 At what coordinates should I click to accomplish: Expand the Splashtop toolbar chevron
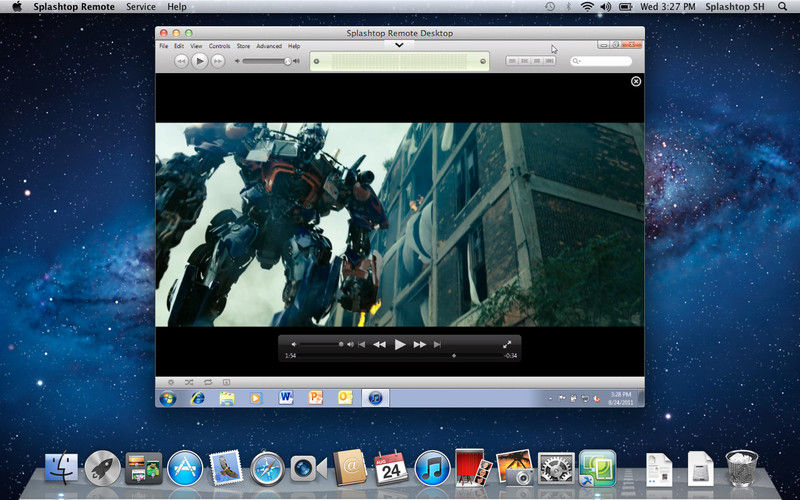pos(399,45)
